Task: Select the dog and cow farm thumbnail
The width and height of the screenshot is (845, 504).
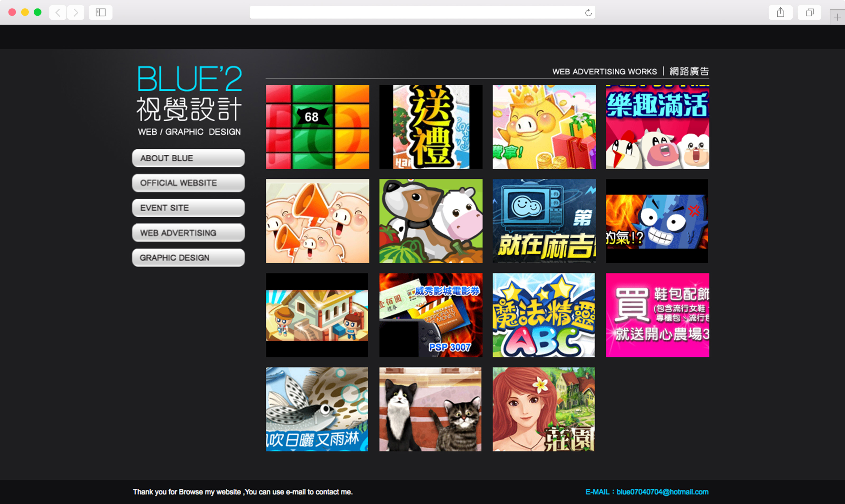Action: click(x=430, y=221)
